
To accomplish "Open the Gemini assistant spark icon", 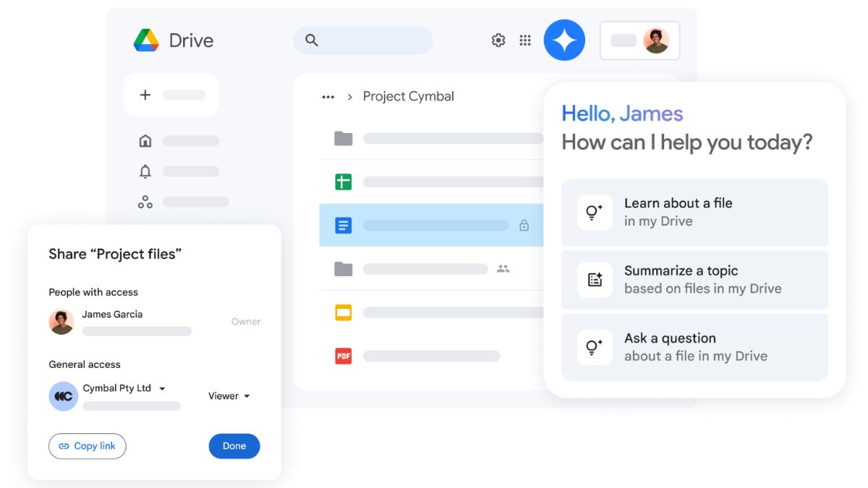I will coord(564,40).
